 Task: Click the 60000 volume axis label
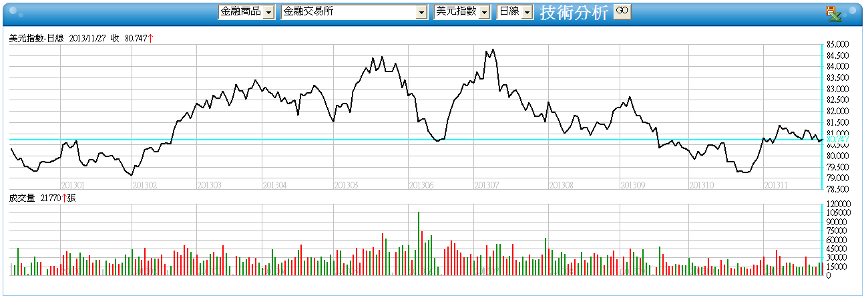[837, 240]
